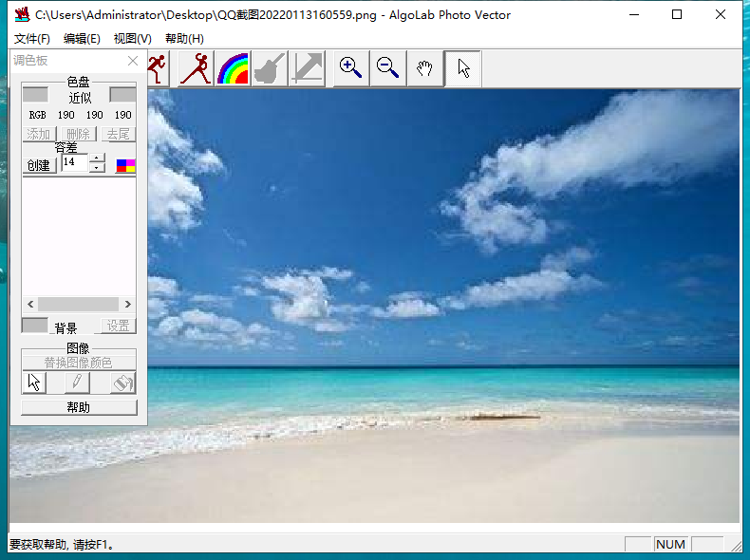
Task: Open the 文件(F) menu
Action: click(x=32, y=39)
